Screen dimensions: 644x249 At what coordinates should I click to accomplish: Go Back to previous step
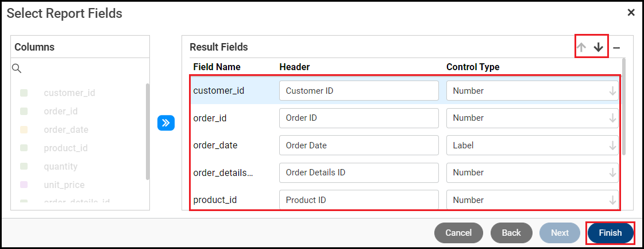tap(511, 233)
